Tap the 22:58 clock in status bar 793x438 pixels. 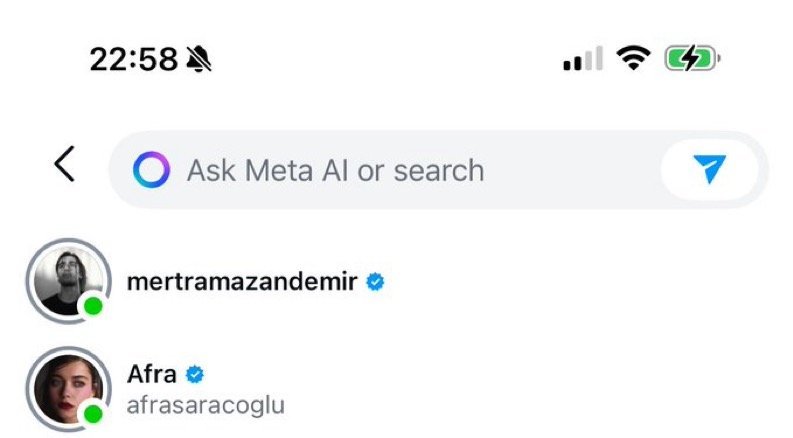[133, 60]
